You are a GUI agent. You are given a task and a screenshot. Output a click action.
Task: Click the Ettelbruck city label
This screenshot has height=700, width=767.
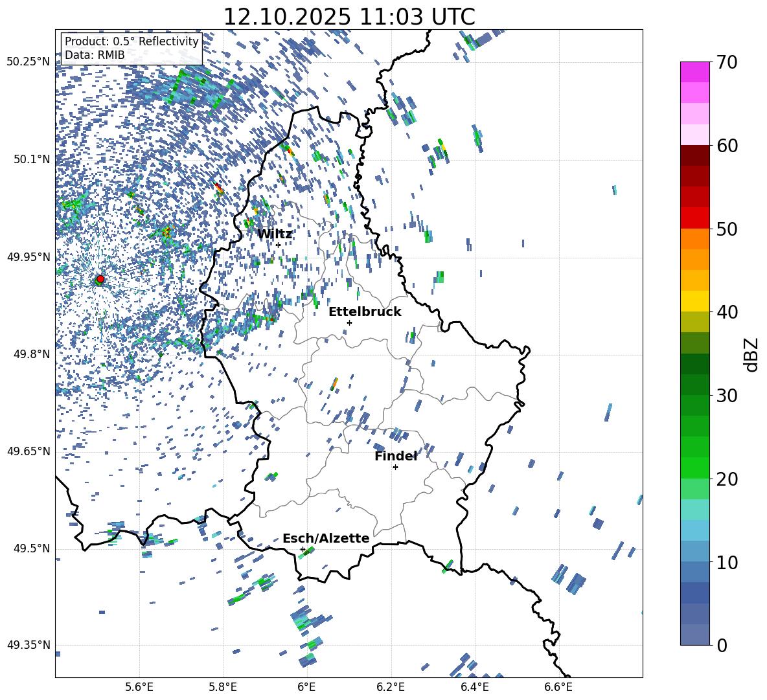(365, 312)
